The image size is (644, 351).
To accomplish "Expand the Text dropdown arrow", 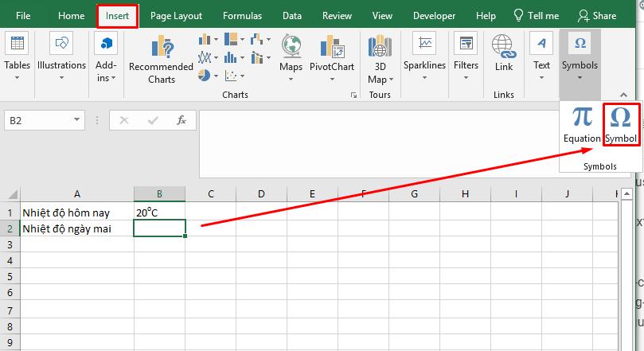I will click(x=541, y=77).
